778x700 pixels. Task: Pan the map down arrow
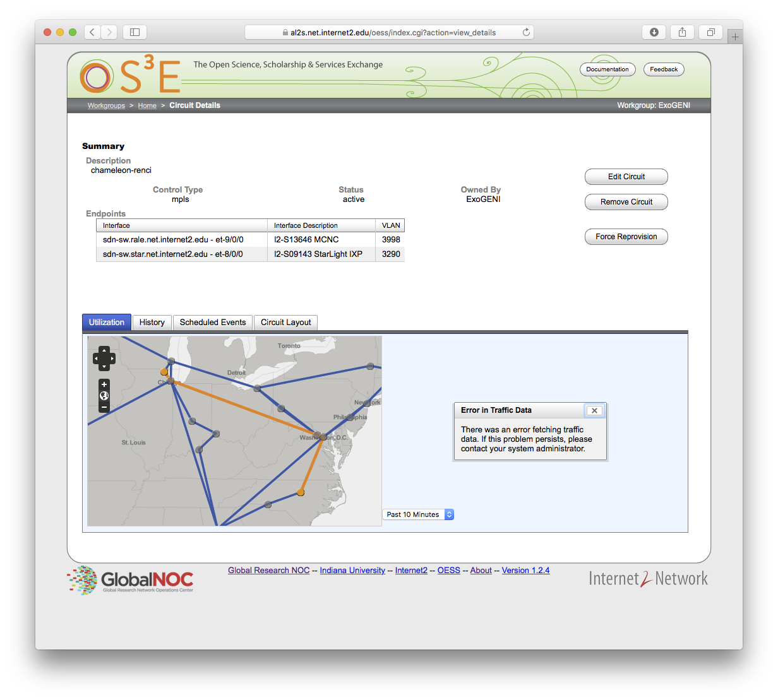click(x=104, y=366)
